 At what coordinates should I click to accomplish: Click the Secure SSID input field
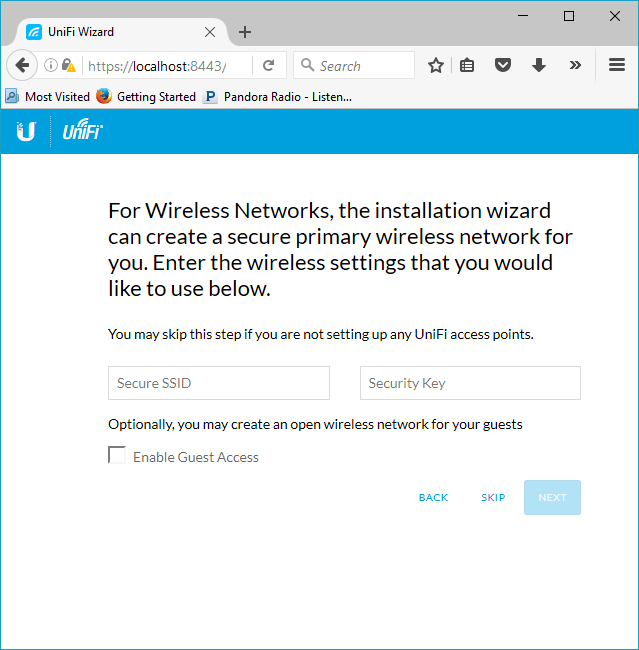(219, 383)
